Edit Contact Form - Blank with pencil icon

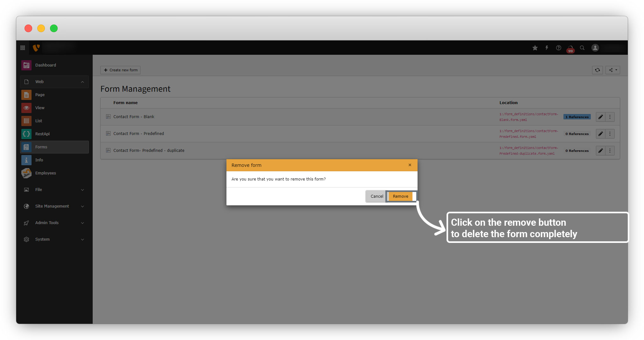[600, 117]
